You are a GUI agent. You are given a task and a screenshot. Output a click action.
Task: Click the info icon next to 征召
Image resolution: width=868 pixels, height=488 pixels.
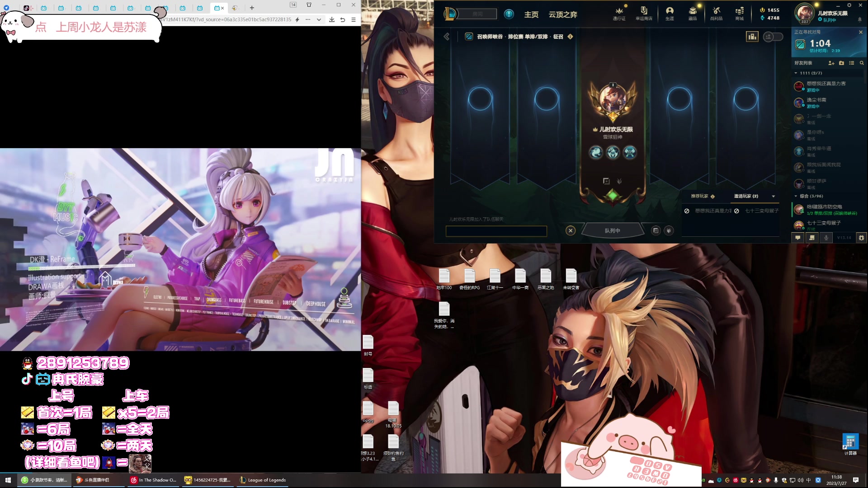[570, 37]
